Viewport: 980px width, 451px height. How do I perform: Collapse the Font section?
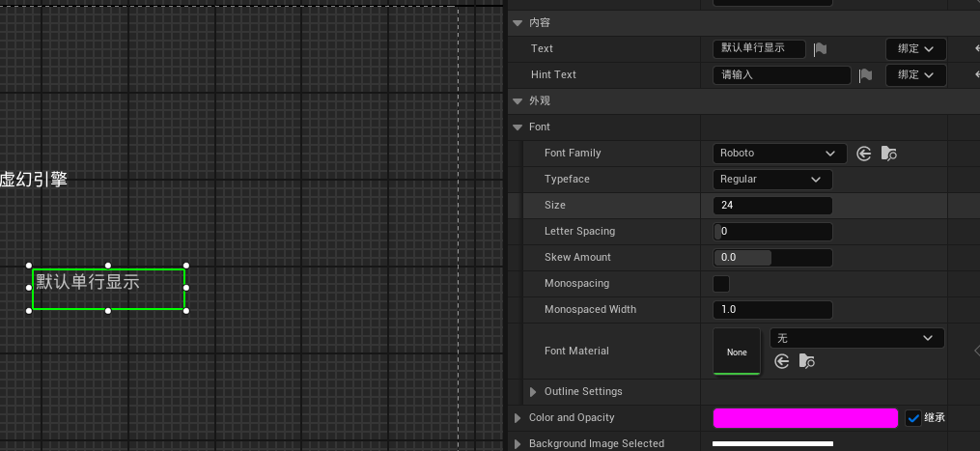pos(517,127)
